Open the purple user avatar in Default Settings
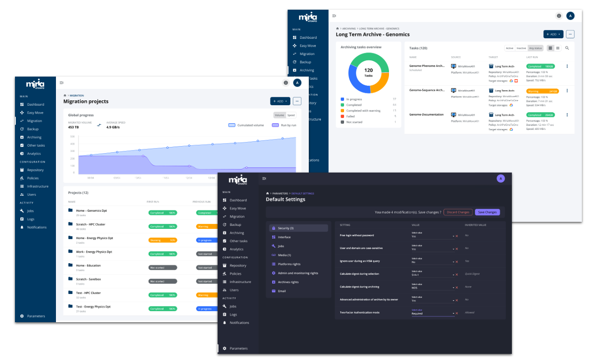 pos(500,178)
